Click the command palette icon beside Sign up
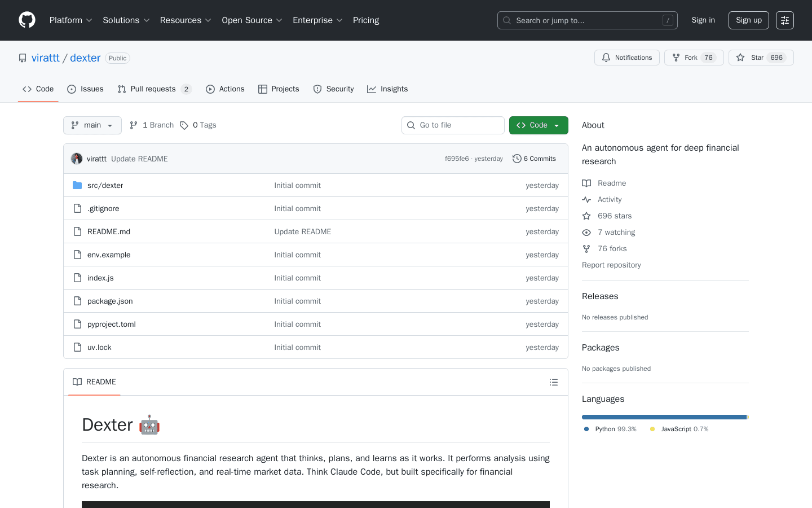The image size is (812, 508). (785, 20)
